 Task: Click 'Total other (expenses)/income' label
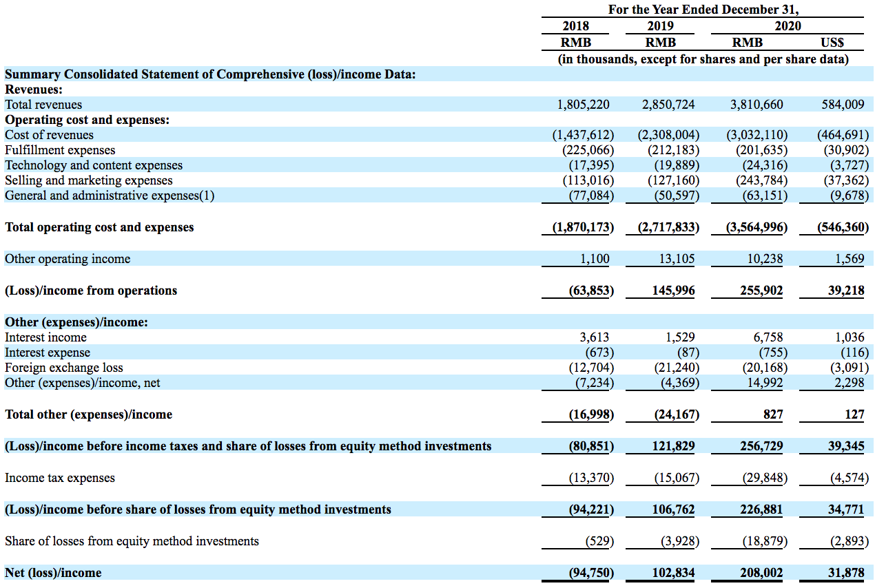(x=89, y=414)
